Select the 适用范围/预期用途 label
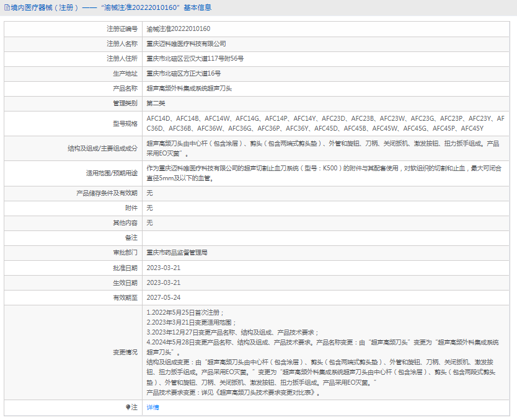The height and width of the screenshot is (420, 517). pyautogui.click(x=112, y=173)
